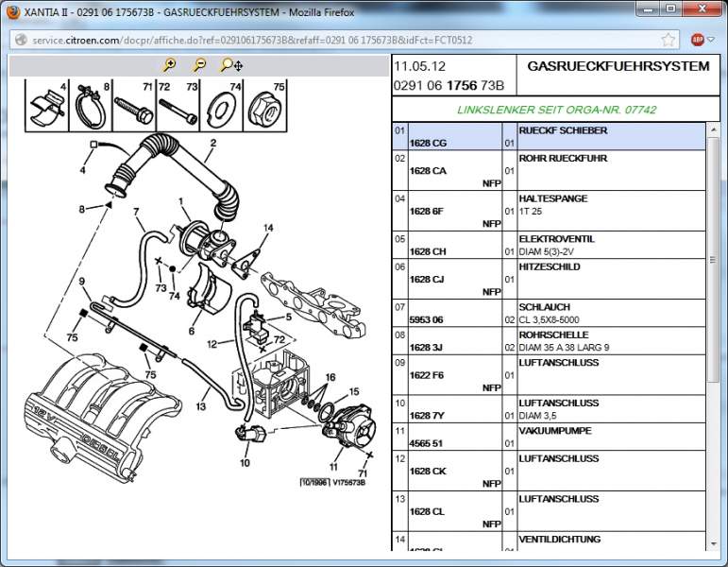Click the magnifier with move arrows icon
This screenshot has width=728, height=567.
pyautogui.click(x=231, y=65)
